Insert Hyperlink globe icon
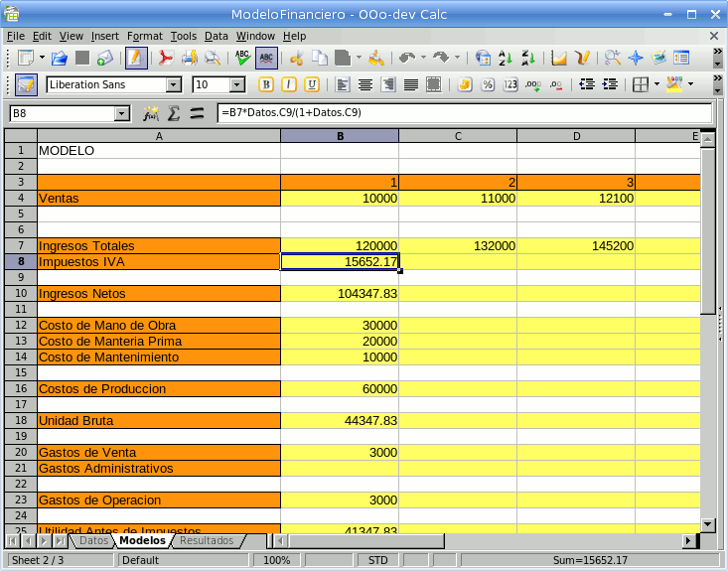728x571 pixels. tap(483, 58)
